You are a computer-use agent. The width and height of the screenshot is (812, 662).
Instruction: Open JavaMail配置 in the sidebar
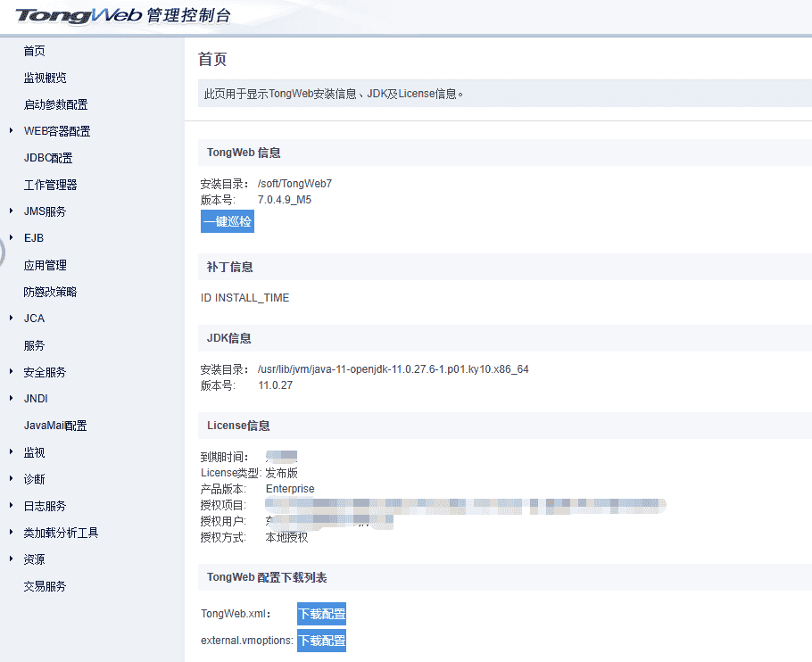point(55,426)
